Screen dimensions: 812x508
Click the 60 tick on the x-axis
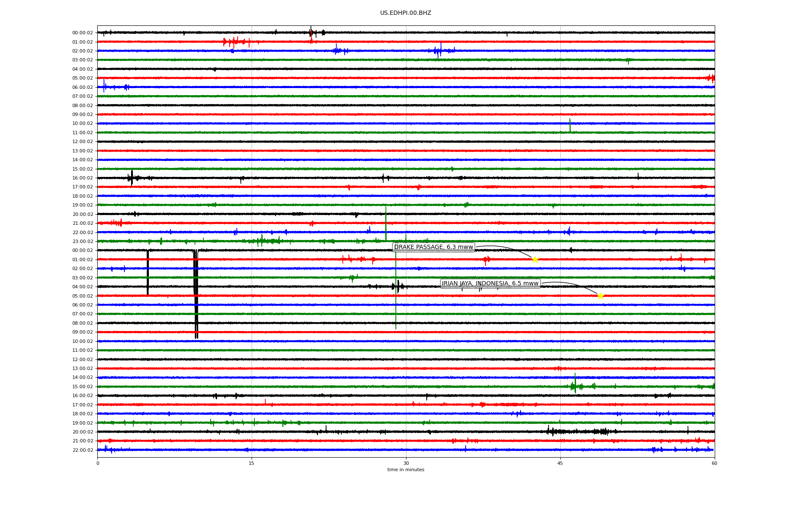(x=714, y=463)
